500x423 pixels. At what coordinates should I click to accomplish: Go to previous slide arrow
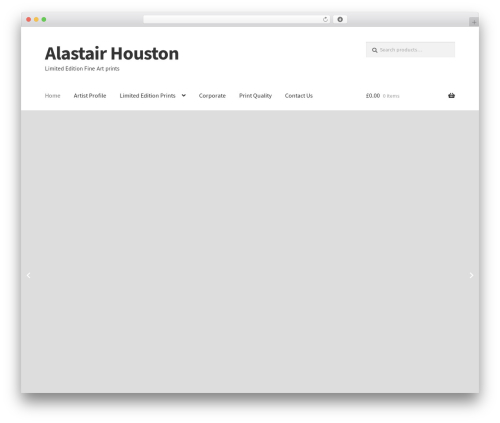tap(29, 275)
